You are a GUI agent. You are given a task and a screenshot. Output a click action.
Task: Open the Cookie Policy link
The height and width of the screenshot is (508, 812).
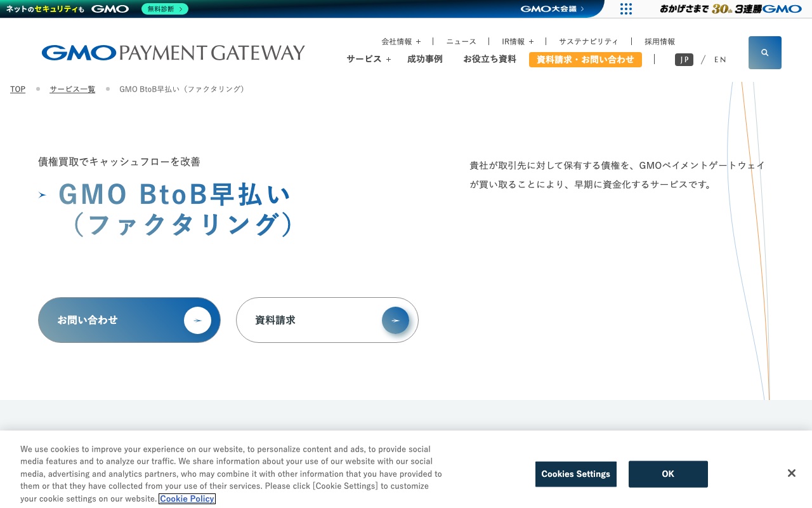(187, 498)
